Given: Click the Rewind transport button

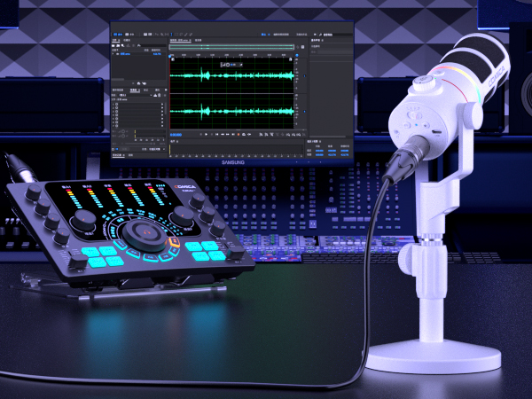Looking at the screenshot, I should coord(223,135).
